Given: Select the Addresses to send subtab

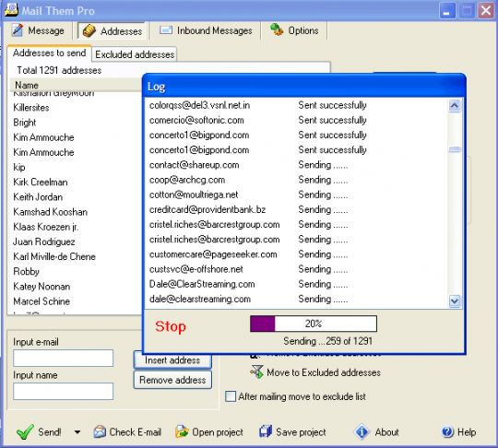Looking at the screenshot, I should pos(49,53).
